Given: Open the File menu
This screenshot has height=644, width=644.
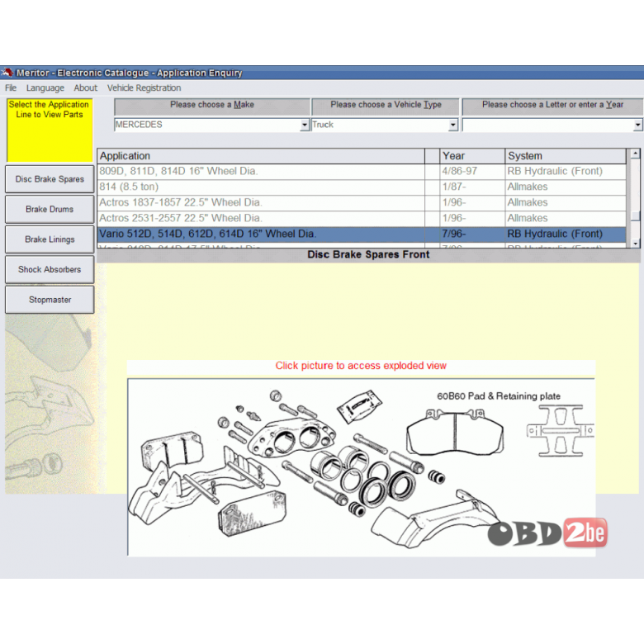Looking at the screenshot, I should coord(11,88).
